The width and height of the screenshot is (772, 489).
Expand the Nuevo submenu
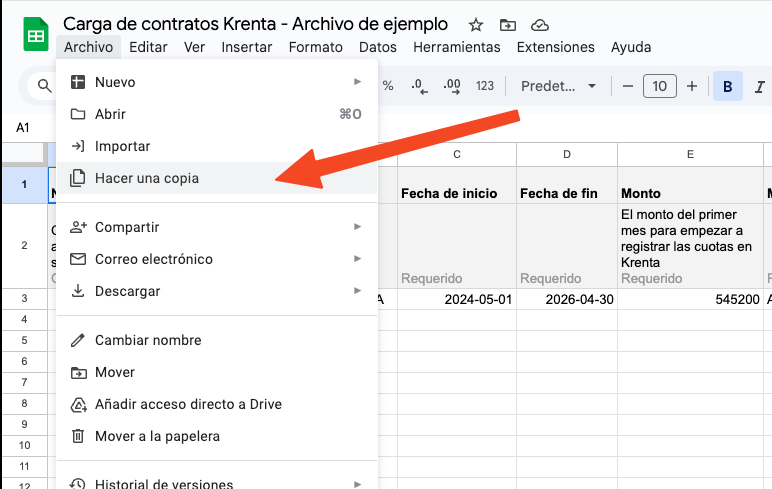coord(217,82)
